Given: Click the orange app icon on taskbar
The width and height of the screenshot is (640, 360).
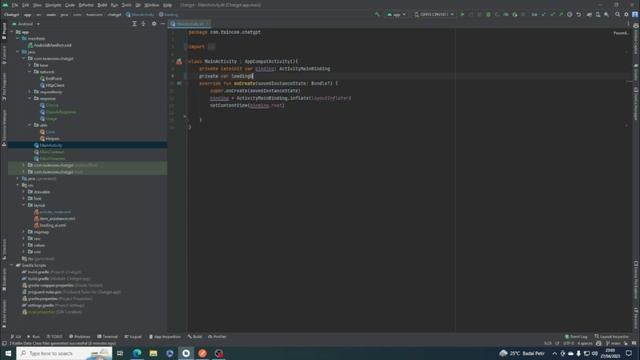Looking at the screenshot, I should click(202, 353).
